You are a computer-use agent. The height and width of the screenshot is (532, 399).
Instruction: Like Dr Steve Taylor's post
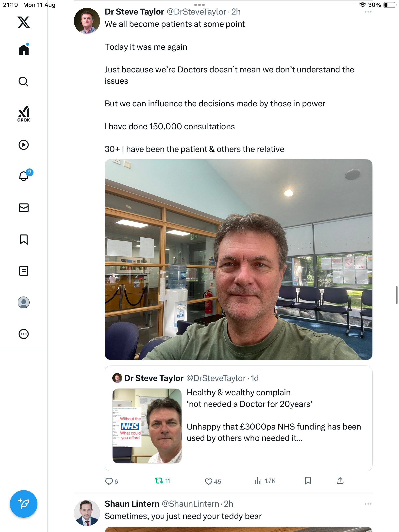[x=209, y=481]
